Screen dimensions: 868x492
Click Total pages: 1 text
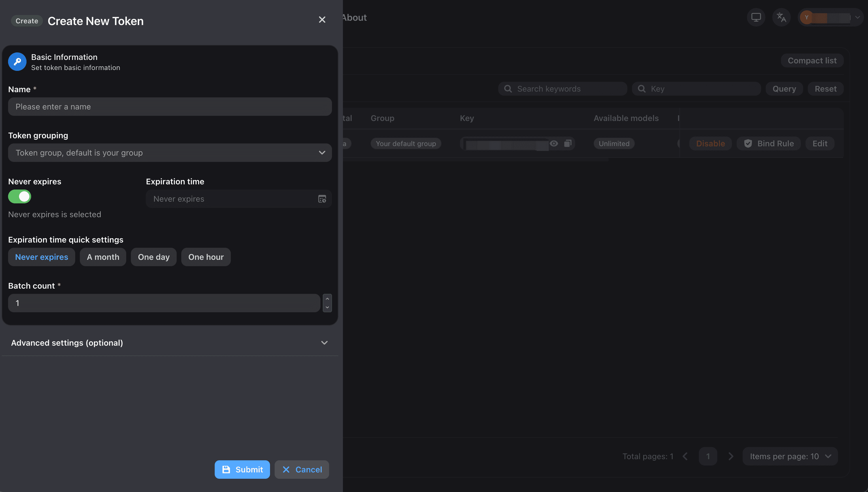coord(648,457)
